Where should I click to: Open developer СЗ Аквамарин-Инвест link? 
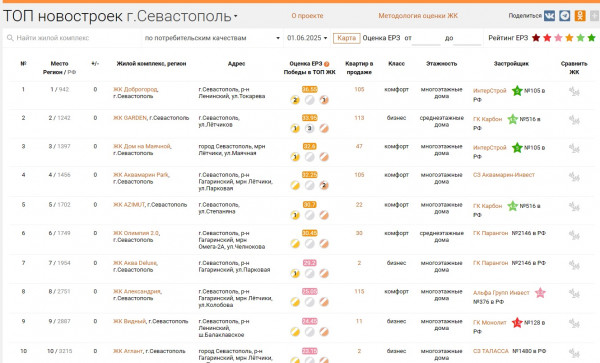coord(504,175)
